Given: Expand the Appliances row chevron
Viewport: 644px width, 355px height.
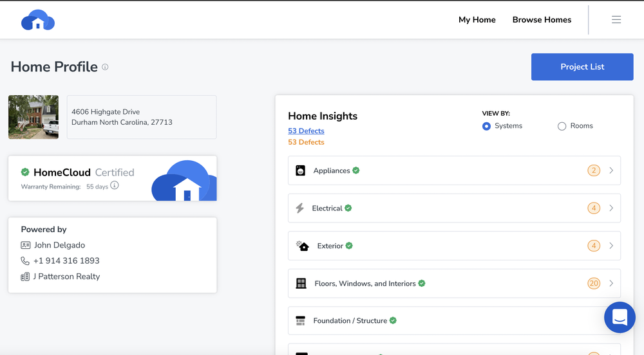Looking at the screenshot, I should point(611,170).
